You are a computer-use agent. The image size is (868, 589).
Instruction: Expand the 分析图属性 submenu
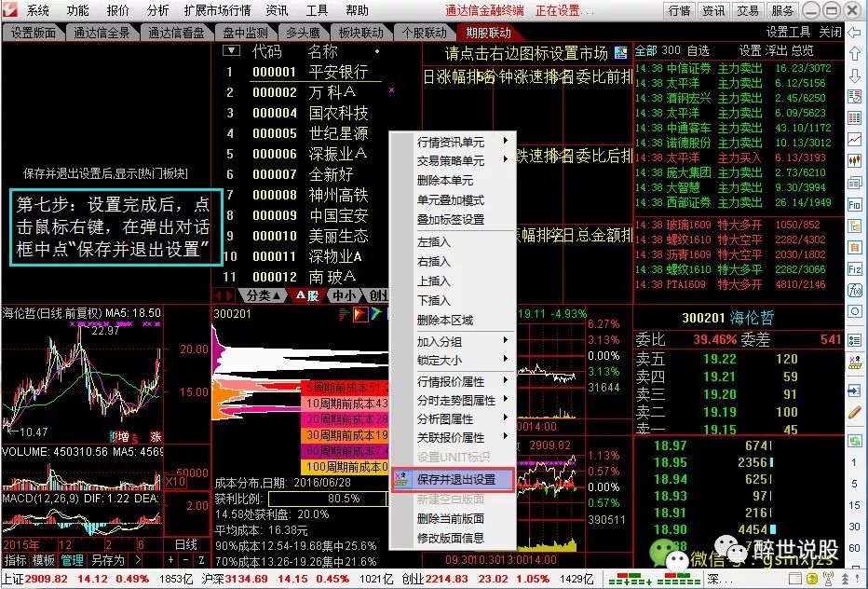(x=453, y=418)
